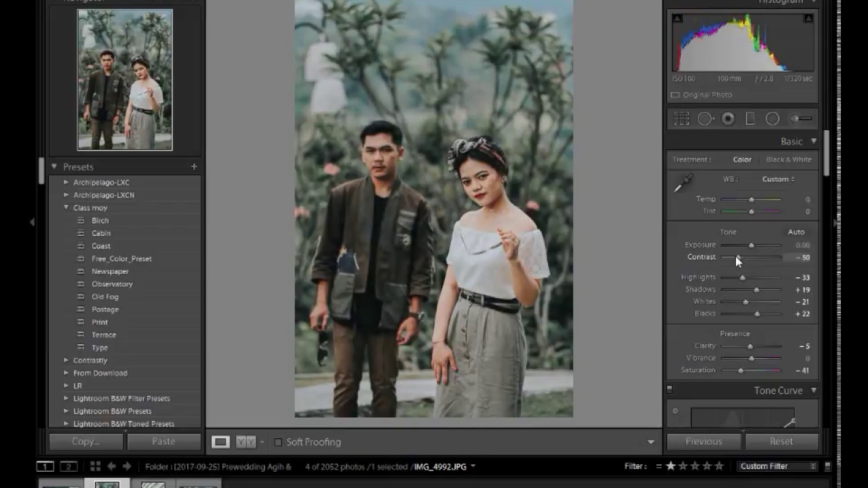Click the Auto tone button
Image resolution: width=868 pixels, height=488 pixels.
coord(796,232)
